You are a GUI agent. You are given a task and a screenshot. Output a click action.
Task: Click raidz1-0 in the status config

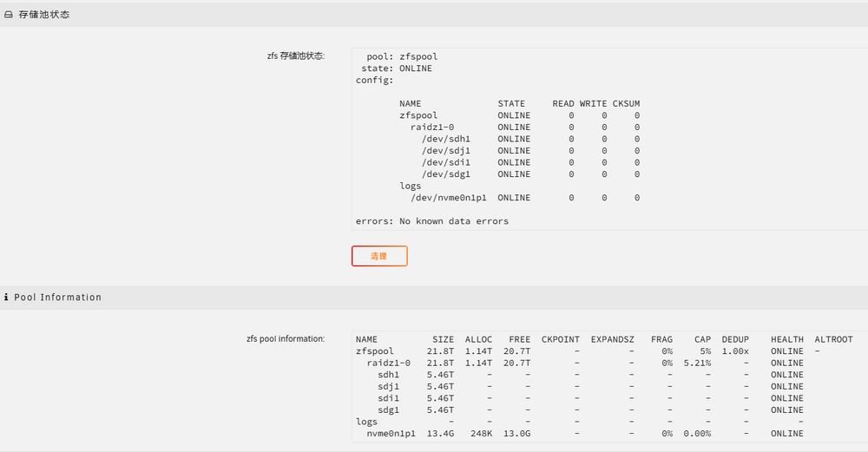pyautogui.click(x=432, y=128)
